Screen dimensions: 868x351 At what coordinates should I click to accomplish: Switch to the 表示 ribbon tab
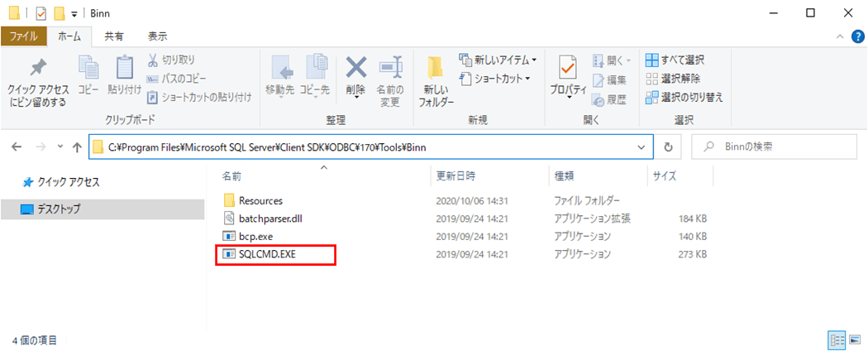(157, 36)
